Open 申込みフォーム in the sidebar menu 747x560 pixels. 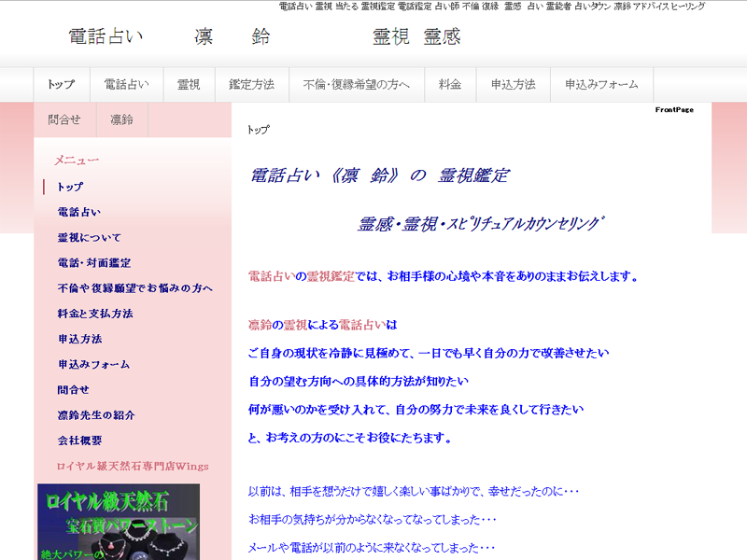click(94, 364)
